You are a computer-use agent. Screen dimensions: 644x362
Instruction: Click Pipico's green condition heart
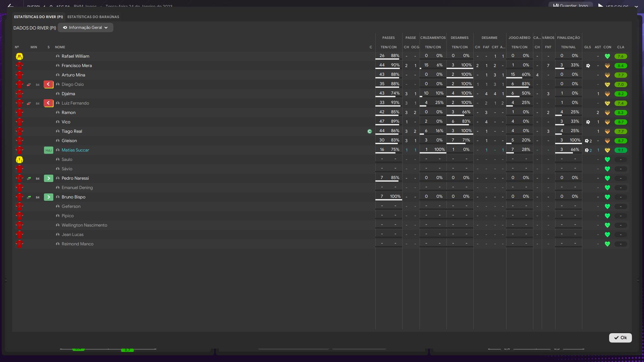(x=607, y=216)
